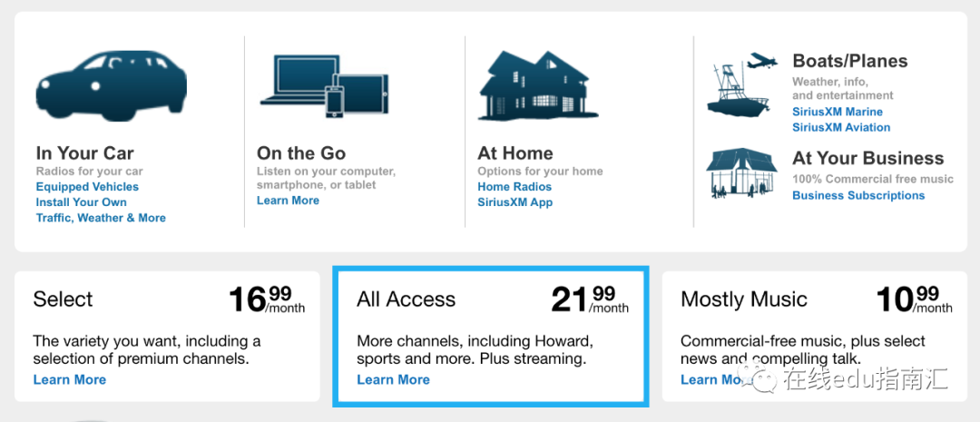Image resolution: width=980 pixels, height=422 pixels.
Task: Click Learn More in the Select plan
Action: [70, 379]
